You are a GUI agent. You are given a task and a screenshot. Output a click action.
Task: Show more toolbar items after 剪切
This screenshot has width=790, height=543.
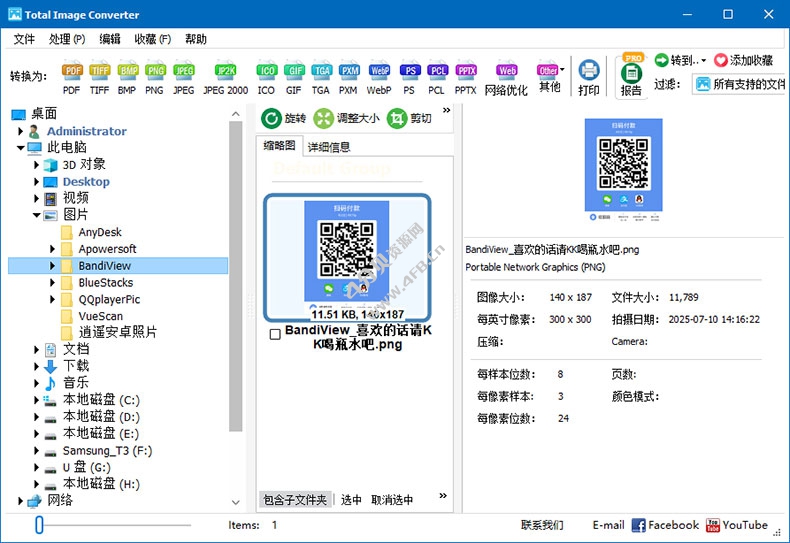coord(446,110)
